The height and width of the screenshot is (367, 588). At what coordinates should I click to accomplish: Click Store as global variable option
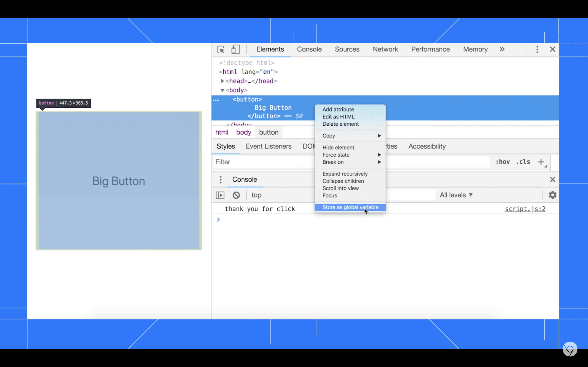(350, 207)
